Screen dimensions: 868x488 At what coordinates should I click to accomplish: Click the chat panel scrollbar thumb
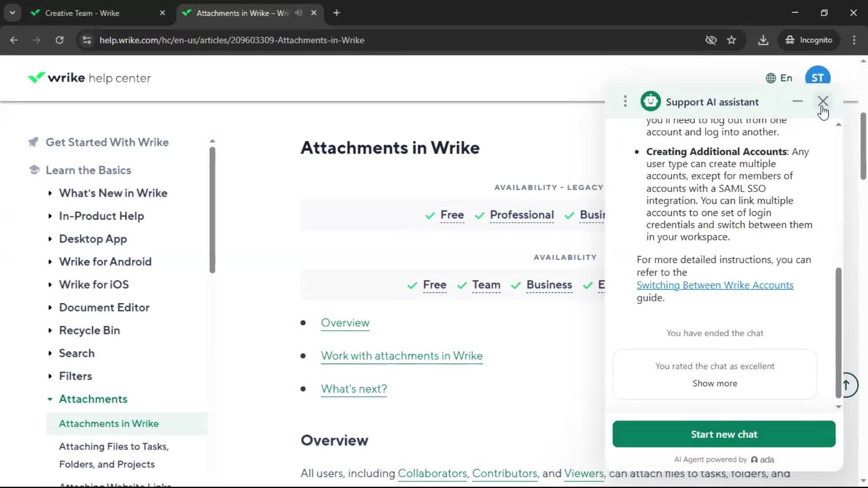click(839, 333)
